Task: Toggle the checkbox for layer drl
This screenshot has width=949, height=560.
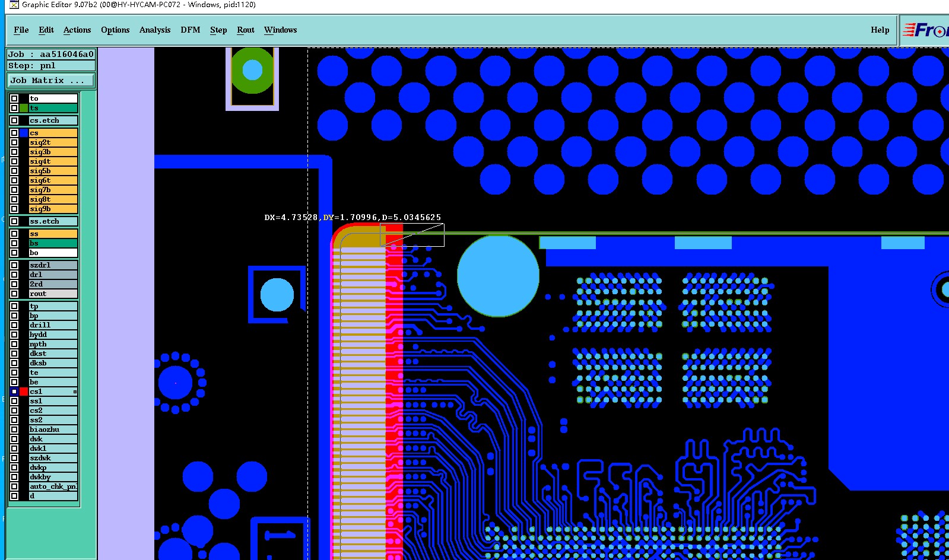Action: click(x=14, y=275)
